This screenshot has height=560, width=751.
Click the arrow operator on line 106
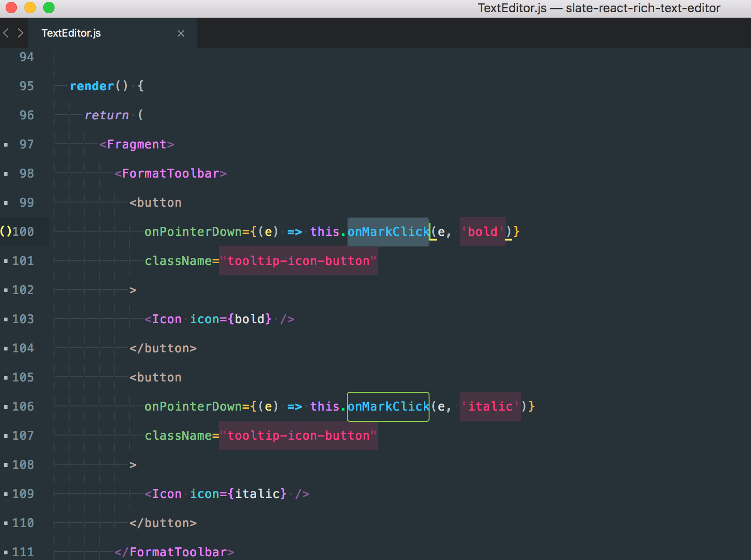[295, 406]
